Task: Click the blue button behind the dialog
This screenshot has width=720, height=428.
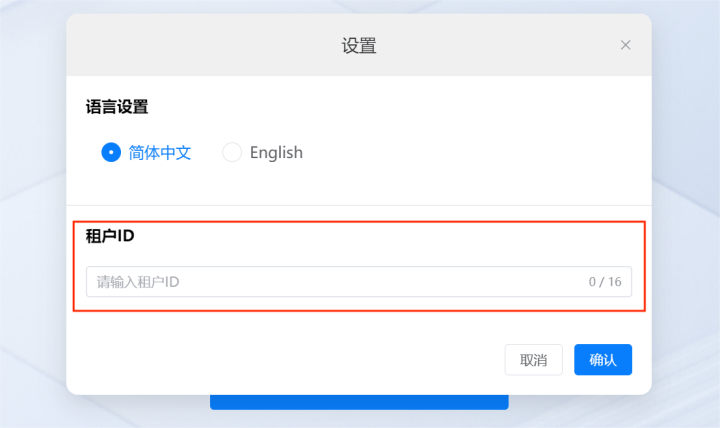Action: pyautogui.click(x=359, y=402)
